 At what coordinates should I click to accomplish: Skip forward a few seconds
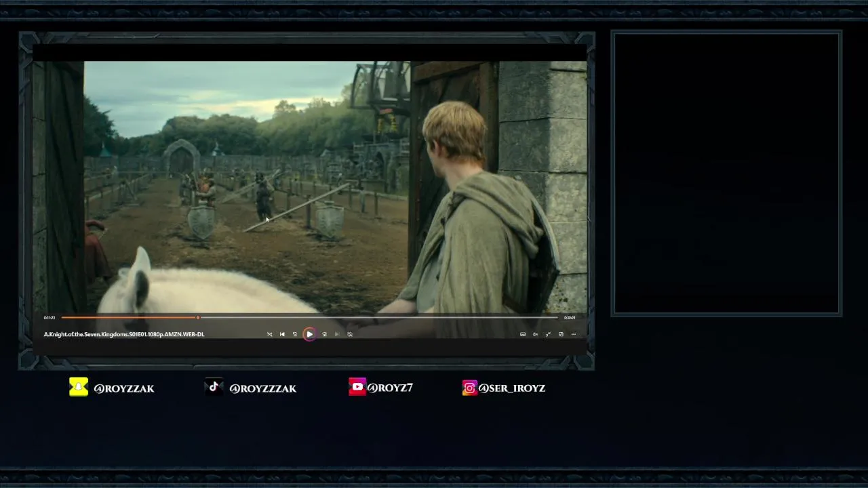pos(324,334)
